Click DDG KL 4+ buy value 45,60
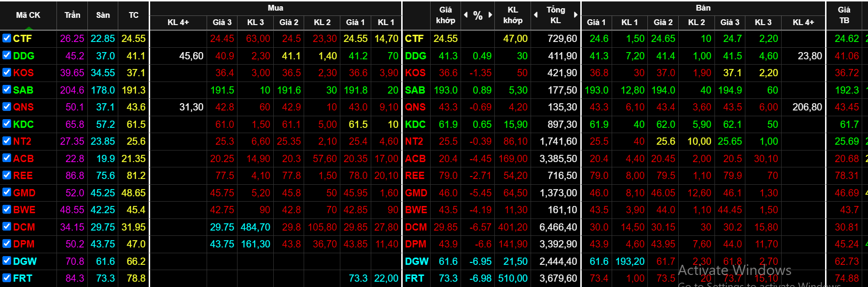Viewport: 868px width, 287px height. point(191,55)
